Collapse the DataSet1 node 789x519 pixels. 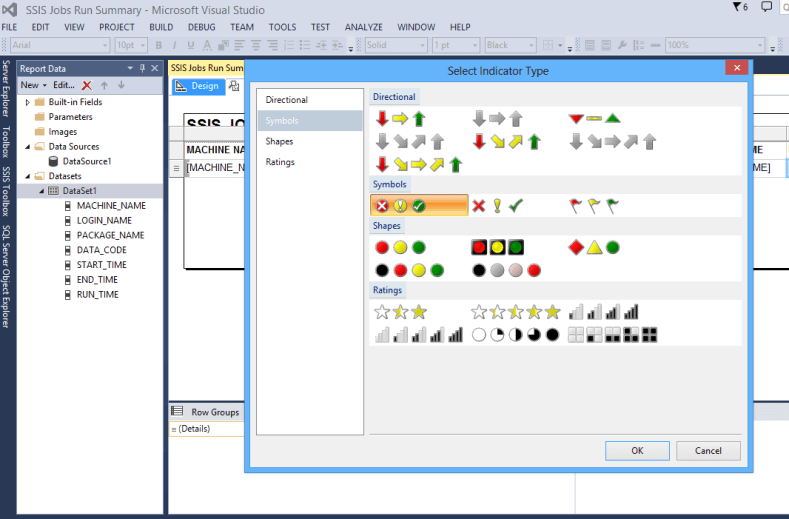click(x=42, y=191)
